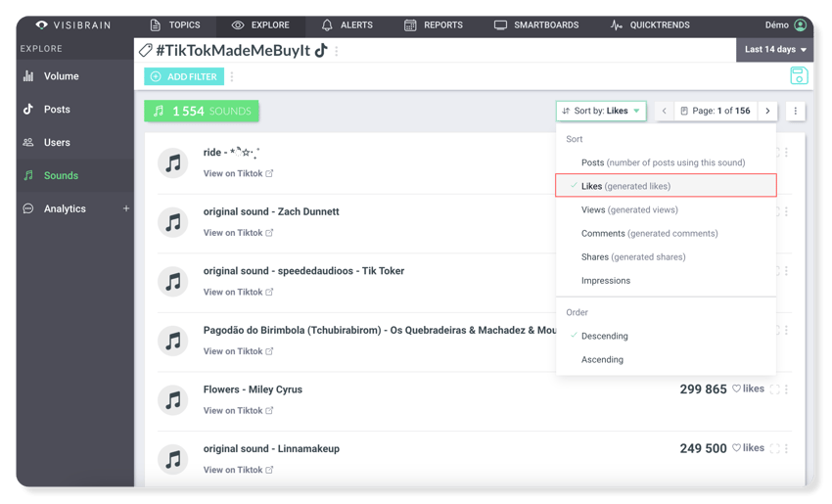Expand the Linnamakeup row icon

click(774, 449)
